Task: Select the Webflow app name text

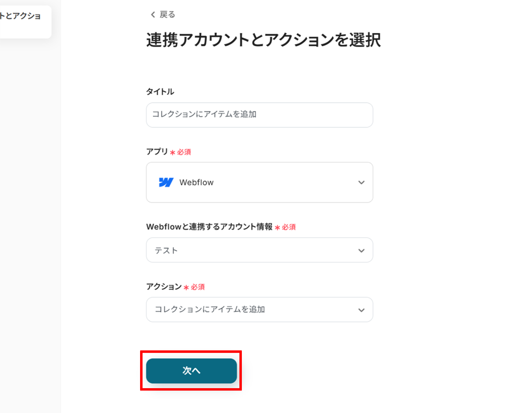Action: click(196, 182)
